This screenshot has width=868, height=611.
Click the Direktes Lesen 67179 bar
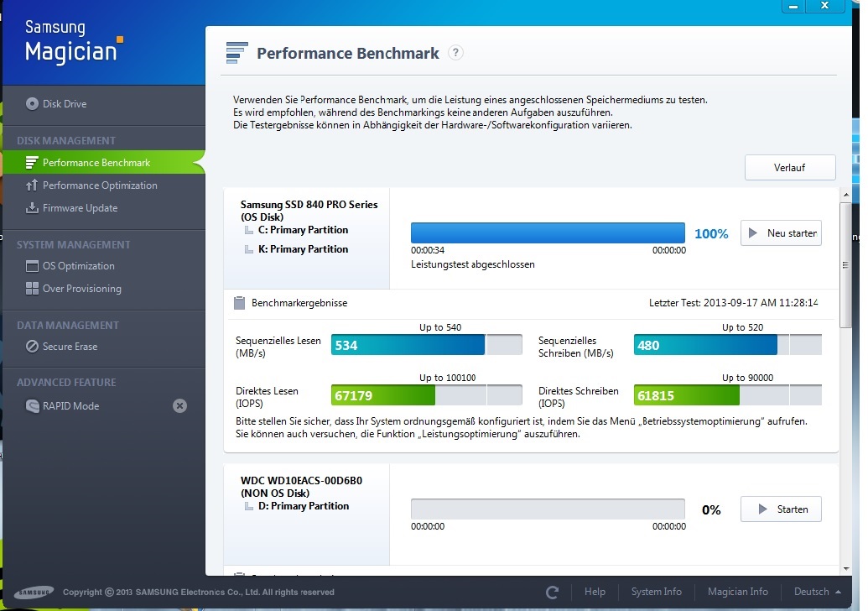[x=426, y=395]
